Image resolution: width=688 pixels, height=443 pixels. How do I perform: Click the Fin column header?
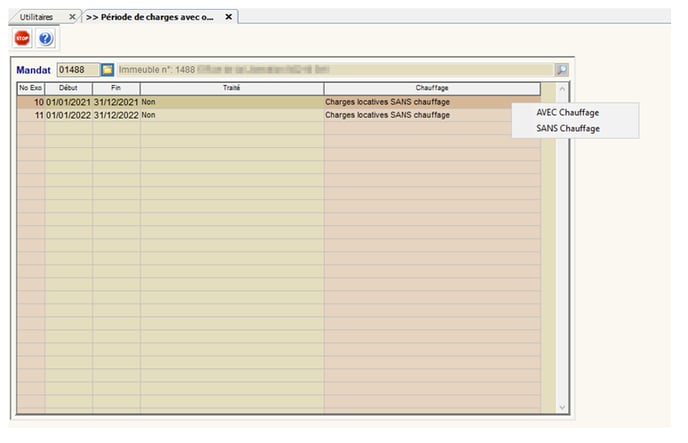coord(116,88)
